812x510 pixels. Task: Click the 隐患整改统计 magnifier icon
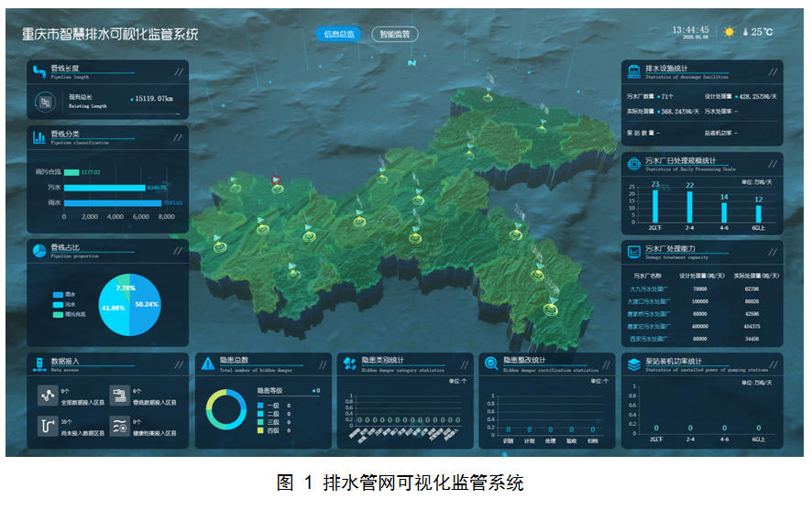tap(490, 364)
